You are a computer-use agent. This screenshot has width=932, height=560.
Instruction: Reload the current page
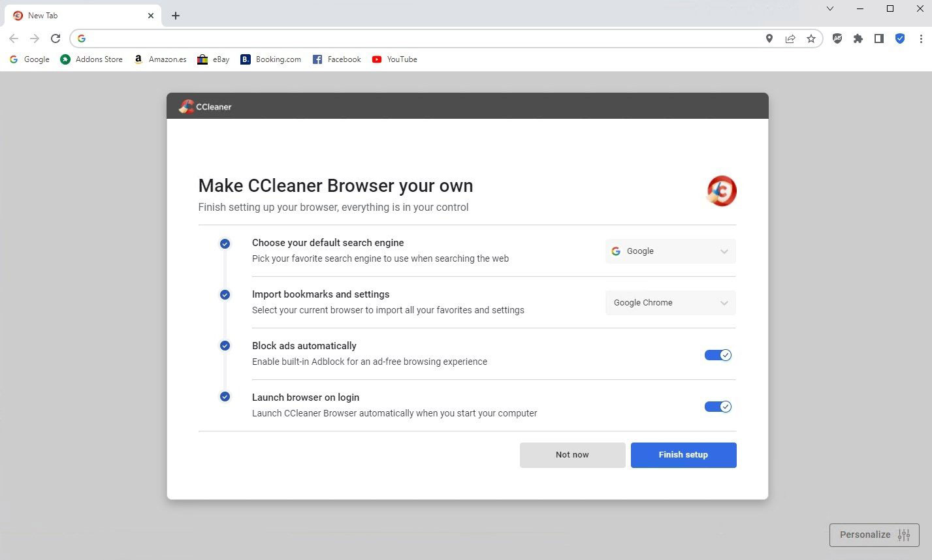pos(56,39)
